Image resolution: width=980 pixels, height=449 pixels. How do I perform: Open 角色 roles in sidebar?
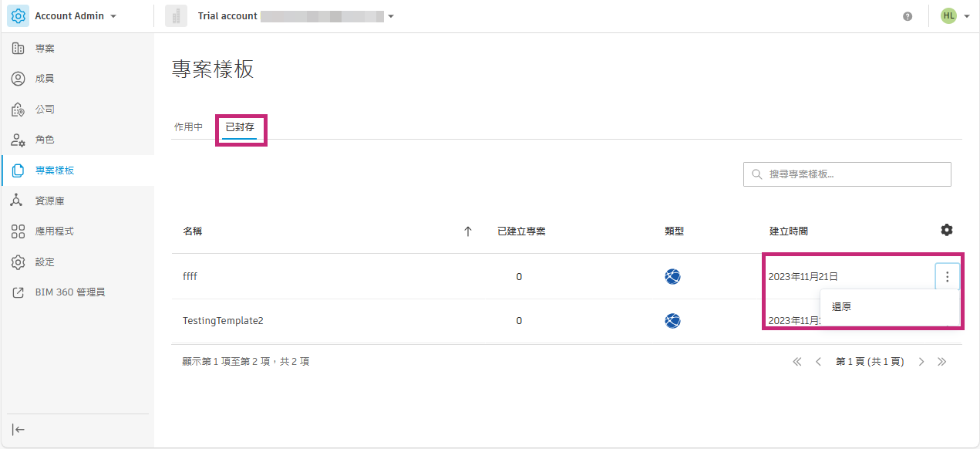click(x=45, y=140)
